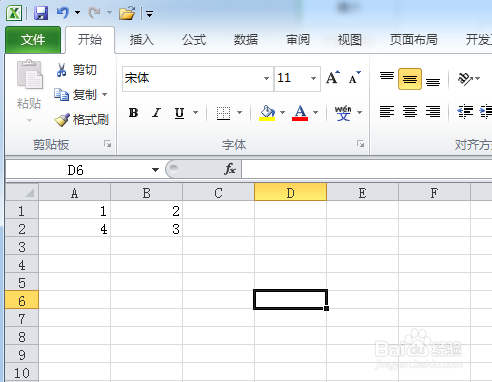Align text left in the cell
The height and width of the screenshot is (382, 492).
point(387,112)
